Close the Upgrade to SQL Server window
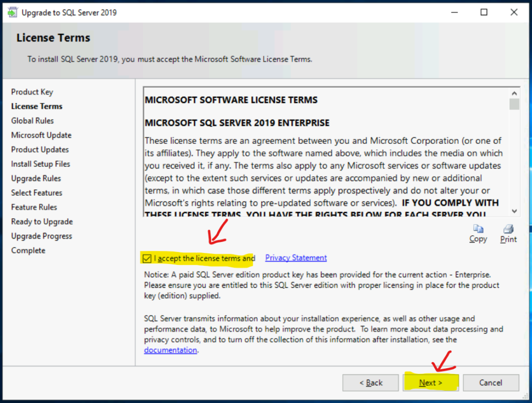This screenshot has height=403, width=532. coord(514,12)
